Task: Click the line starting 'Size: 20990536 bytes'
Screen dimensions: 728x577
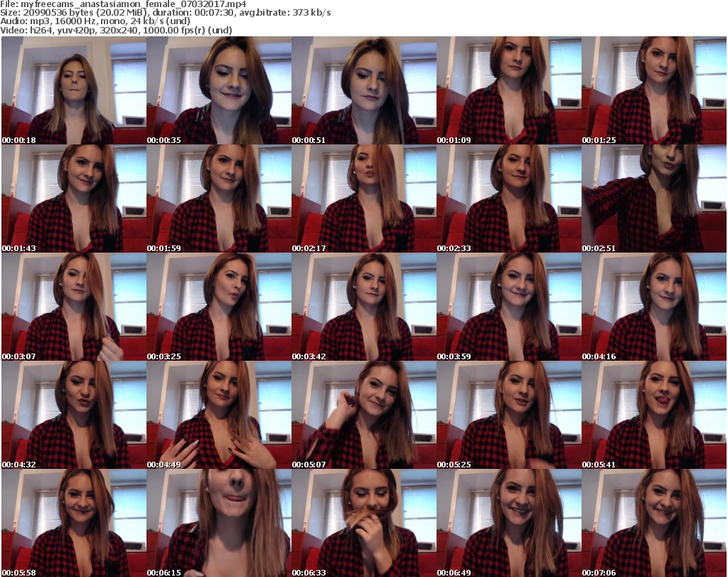Action: coord(165,13)
